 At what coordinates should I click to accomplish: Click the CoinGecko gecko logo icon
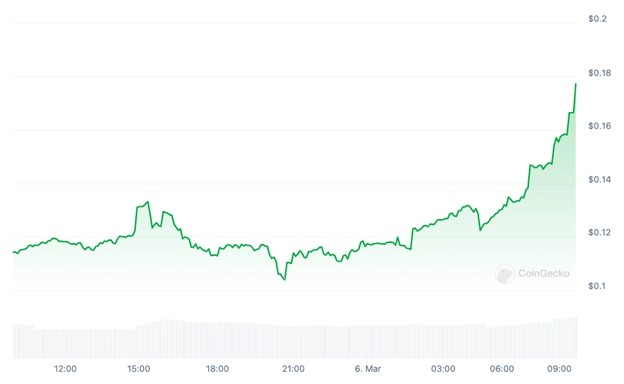505,274
